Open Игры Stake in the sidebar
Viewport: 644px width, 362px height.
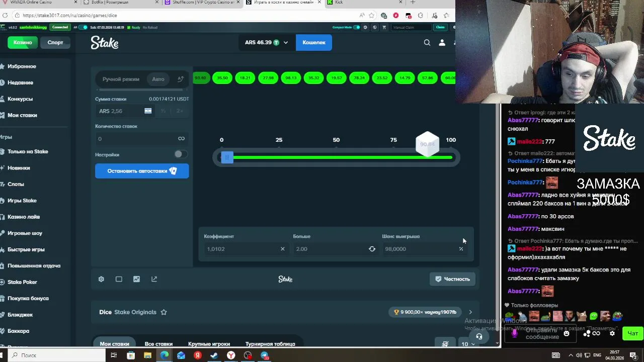coord(22,201)
